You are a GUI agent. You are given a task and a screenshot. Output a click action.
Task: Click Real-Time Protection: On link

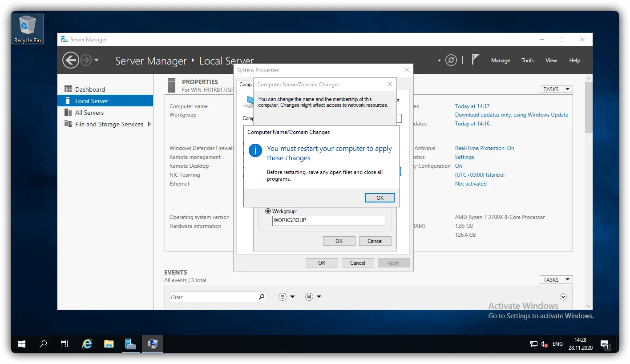point(485,148)
